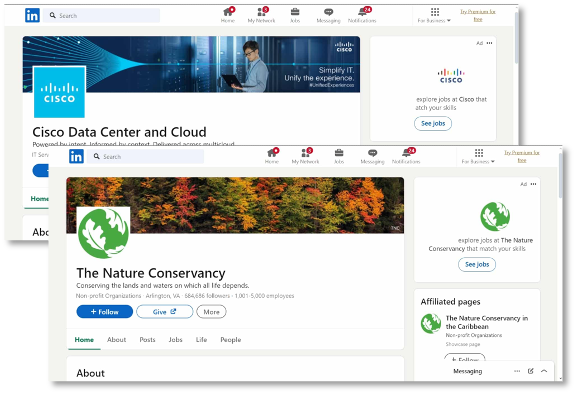The height and width of the screenshot is (395, 577).
Task: Click the Give button
Action: [x=164, y=312]
